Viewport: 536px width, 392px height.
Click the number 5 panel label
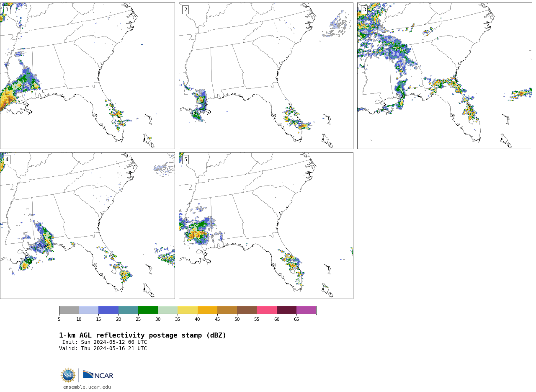tap(186, 160)
